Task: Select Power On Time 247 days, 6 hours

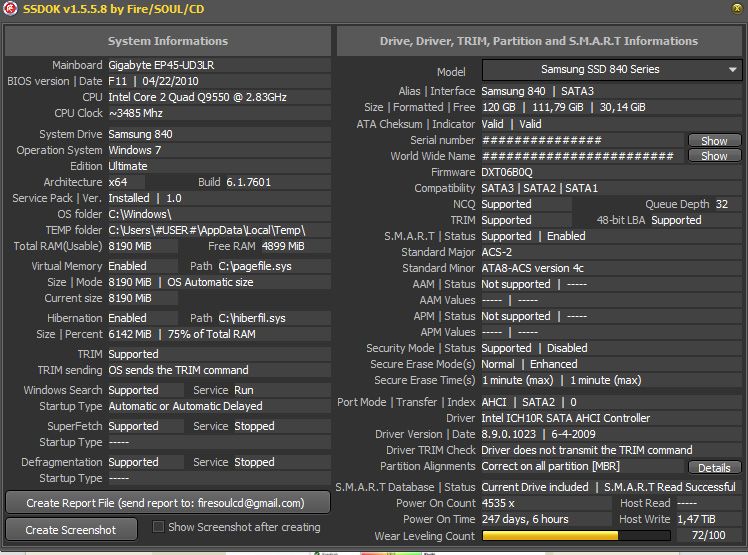Action: click(x=525, y=519)
